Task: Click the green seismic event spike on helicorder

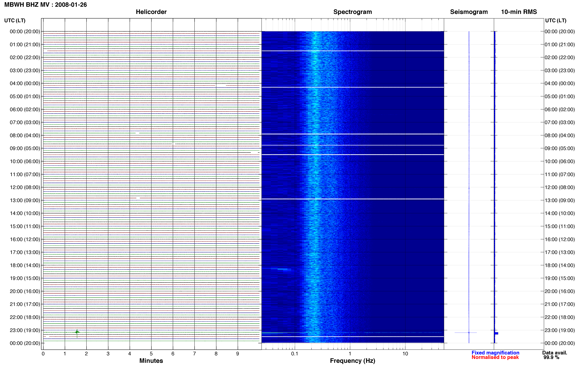Action: [x=77, y=332]
